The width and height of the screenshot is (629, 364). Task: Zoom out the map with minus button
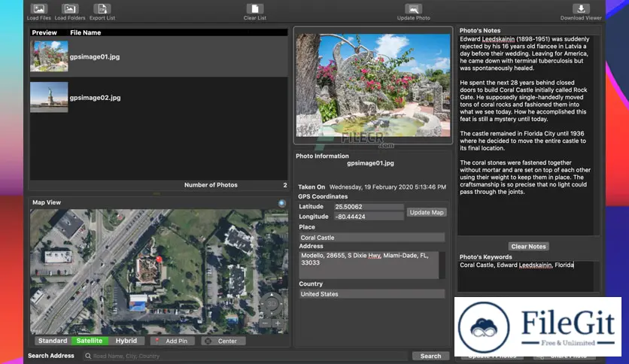point(265,323)
